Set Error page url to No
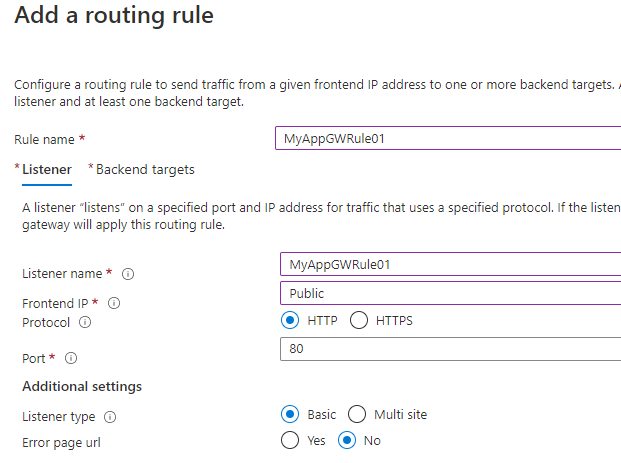Image resolution: width=621 pixels, height=463 pixels. click(x=347, y=440)
